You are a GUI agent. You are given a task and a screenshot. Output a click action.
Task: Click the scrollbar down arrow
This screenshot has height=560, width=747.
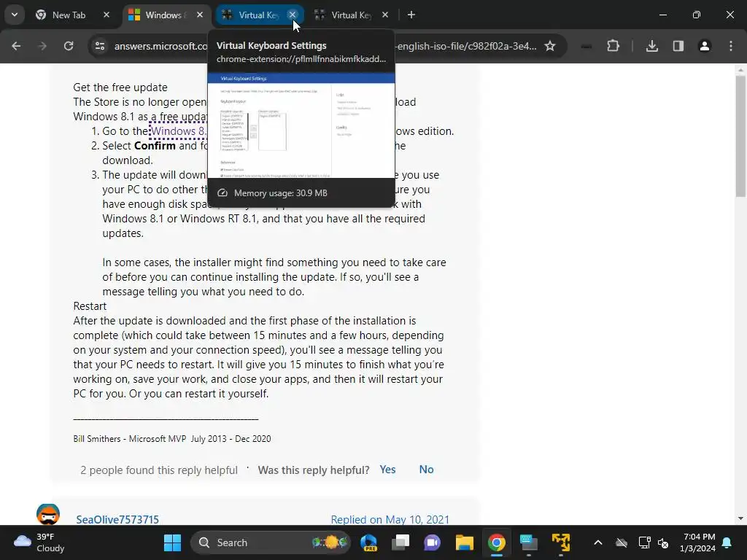(740, 518)
